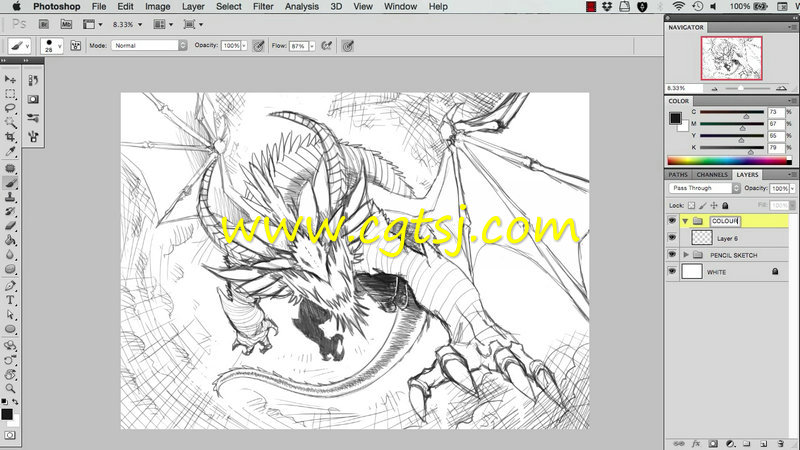Select the Hand tool
800x450 pixels.
click(x=10, y=374)
